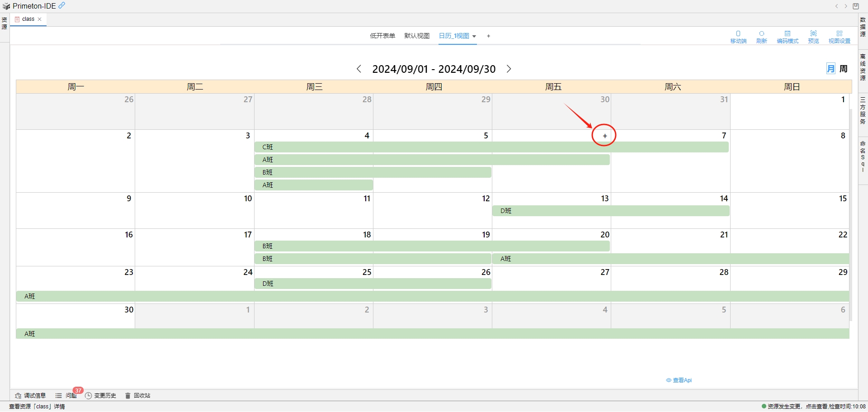Open the 调试信息 debug info panel

pos(30,395)
